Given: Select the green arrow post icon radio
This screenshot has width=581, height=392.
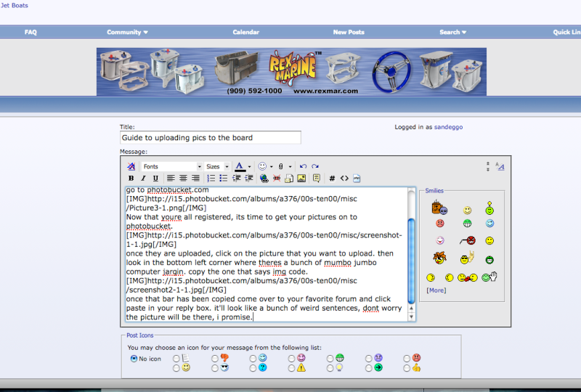Looking at the screenshot, I should point(368,368).
